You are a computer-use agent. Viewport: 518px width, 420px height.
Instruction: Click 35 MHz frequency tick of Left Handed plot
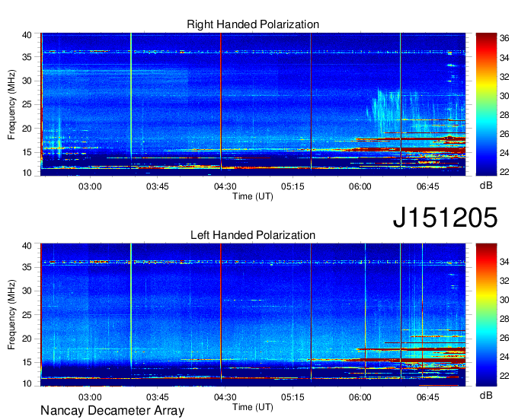pyautogui.click(x=27, y=267)
